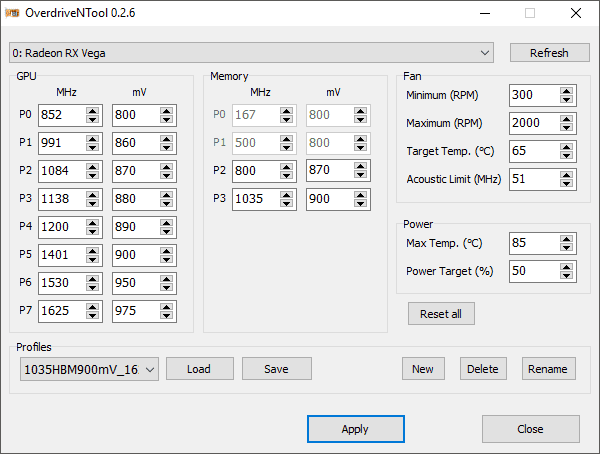This screenshot has width=600, height=454.
Task: Click the Close button at bottom
Action: pos(531,429)
